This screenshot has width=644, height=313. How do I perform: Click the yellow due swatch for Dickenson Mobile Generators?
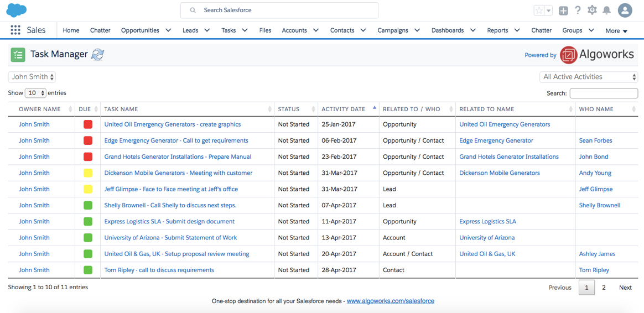tap(88, 173)
